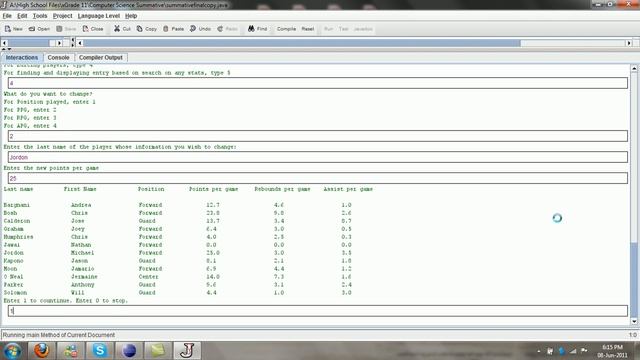
Task: Click the continue prompt input field at bottom
Action: tap(318, 311)
